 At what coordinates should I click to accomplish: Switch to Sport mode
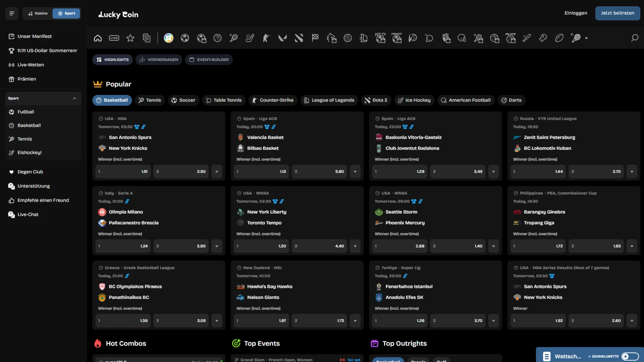(x=66, y=13)
